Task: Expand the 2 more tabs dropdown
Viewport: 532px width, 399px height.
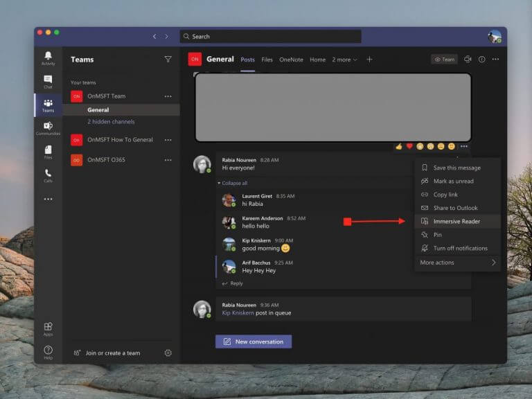Action: [x=344, y=60]
